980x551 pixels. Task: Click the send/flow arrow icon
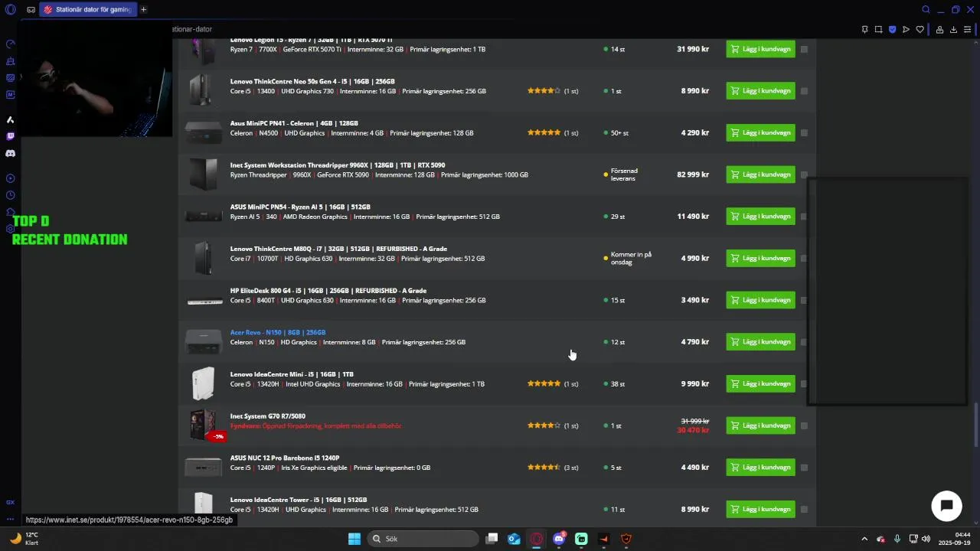906,30
